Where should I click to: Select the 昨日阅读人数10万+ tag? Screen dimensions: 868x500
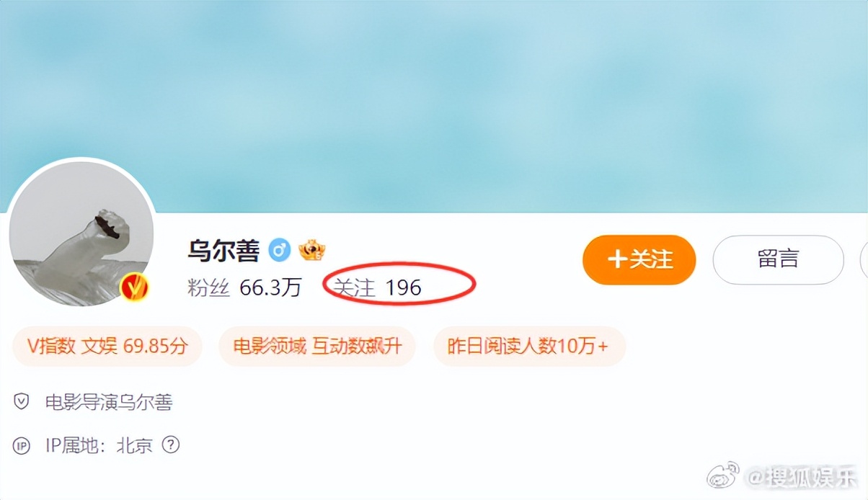pyautogui.click(x=528, y=347)
